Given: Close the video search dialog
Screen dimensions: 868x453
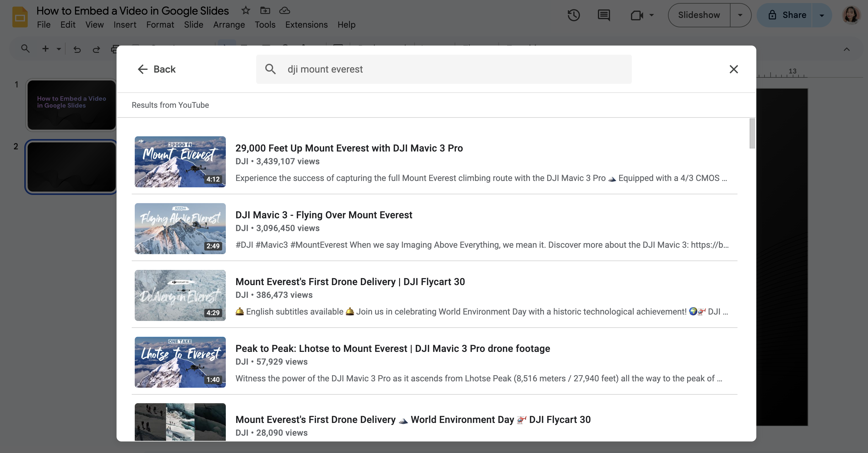Looking at the screenshot, I should tap(734, 69).
